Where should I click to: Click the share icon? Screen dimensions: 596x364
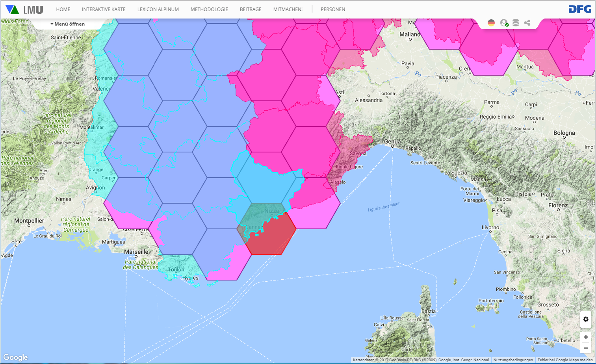527,23
